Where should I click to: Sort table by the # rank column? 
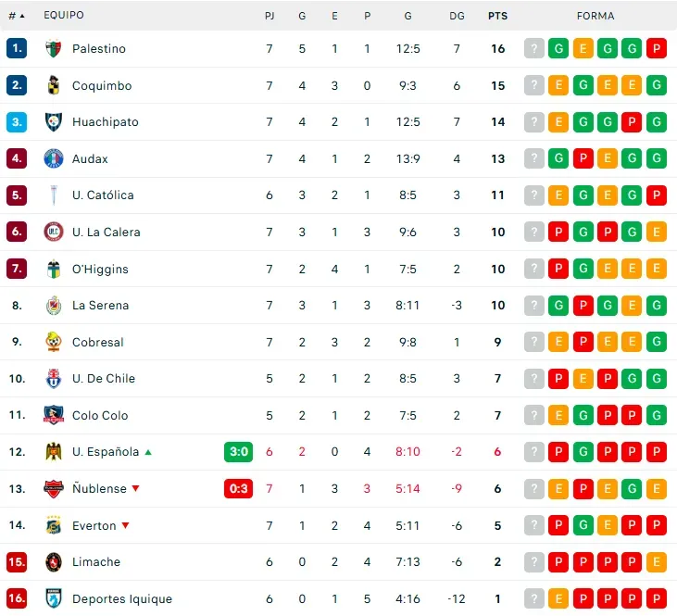point(16,16)
